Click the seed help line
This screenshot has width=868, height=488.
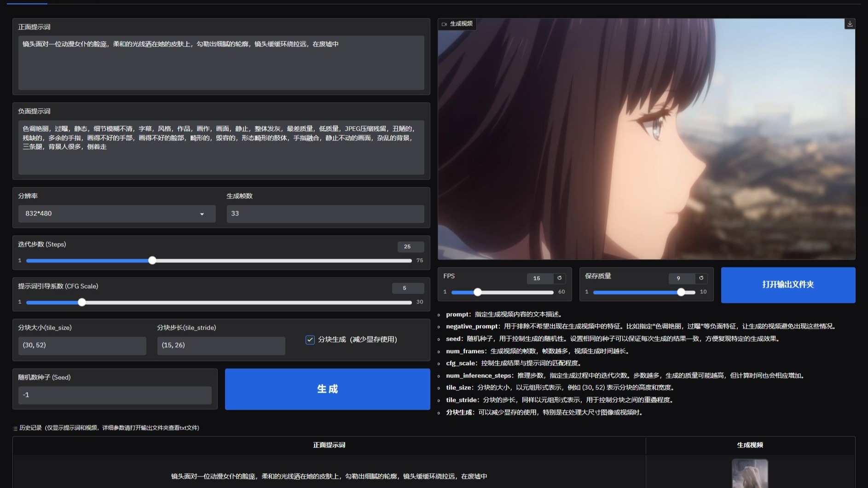[613, 339]
